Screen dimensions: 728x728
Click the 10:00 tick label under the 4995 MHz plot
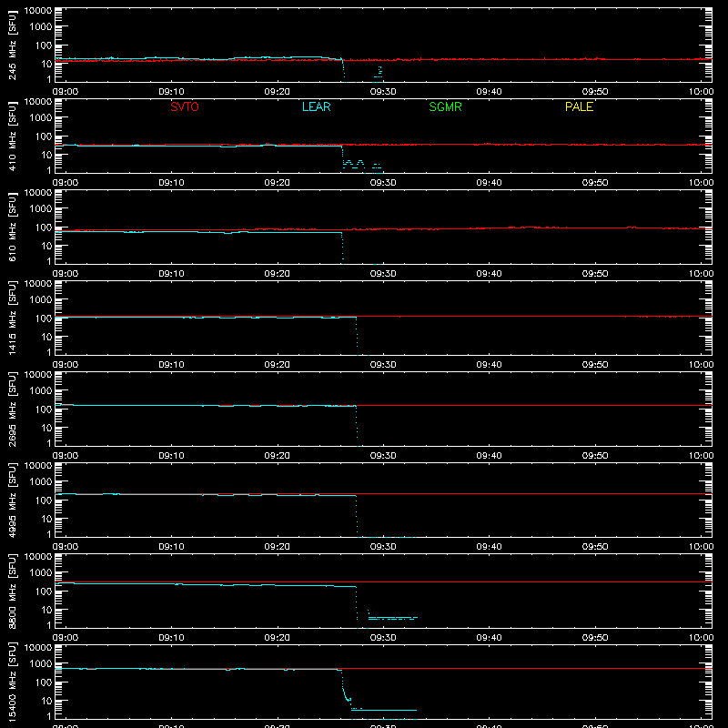tap(701, 547)
